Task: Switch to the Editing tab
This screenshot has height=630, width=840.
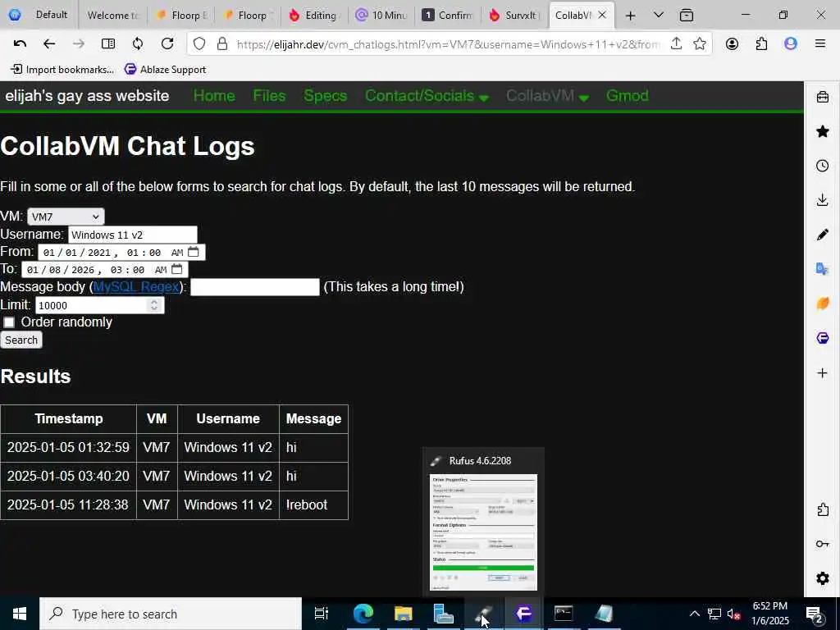Action: (x=314, y=15)
